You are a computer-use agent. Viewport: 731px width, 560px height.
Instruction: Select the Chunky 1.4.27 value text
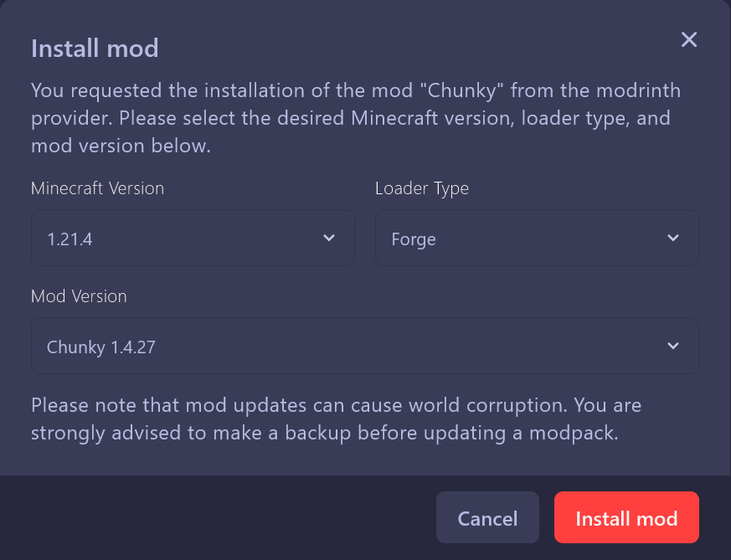point(101,347)
